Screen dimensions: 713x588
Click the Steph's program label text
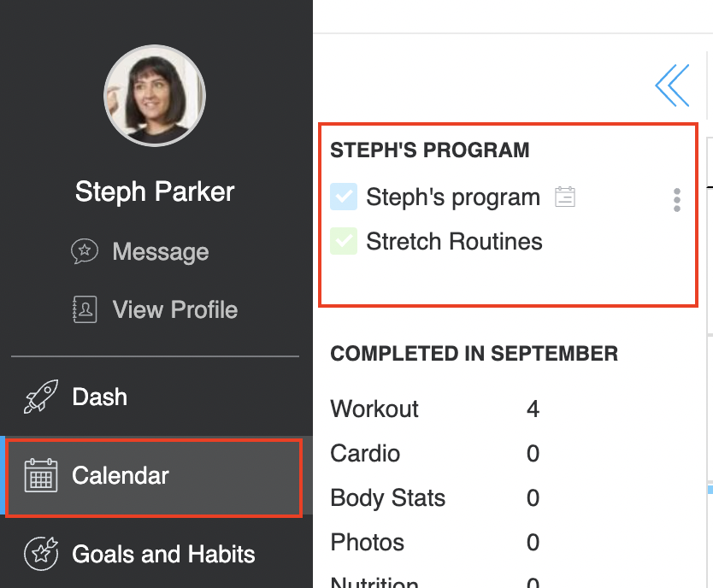point(453,197)
